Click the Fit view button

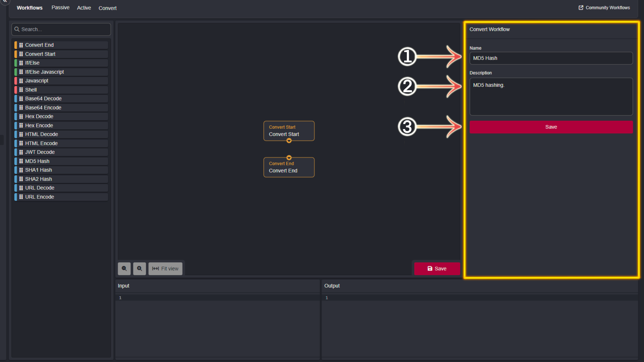pyautogui.click(x=165, y=268)
